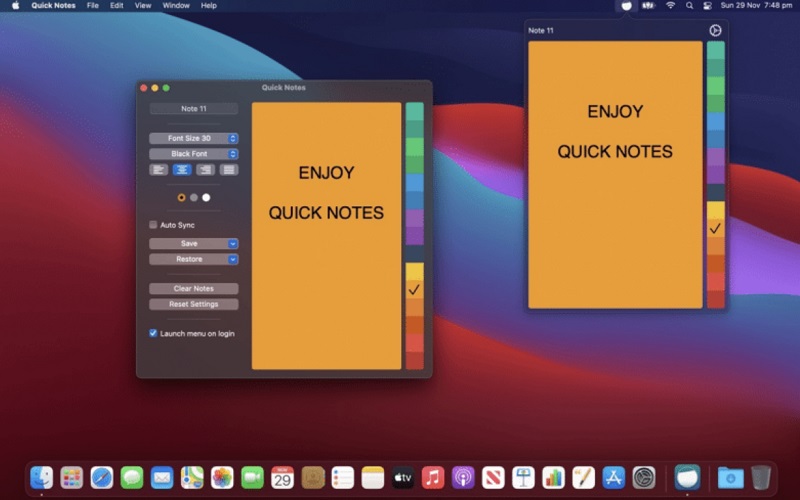Pick yellow swatch in Note 11 popover
This screenshot has width=800, height=500.
[715, 210]
